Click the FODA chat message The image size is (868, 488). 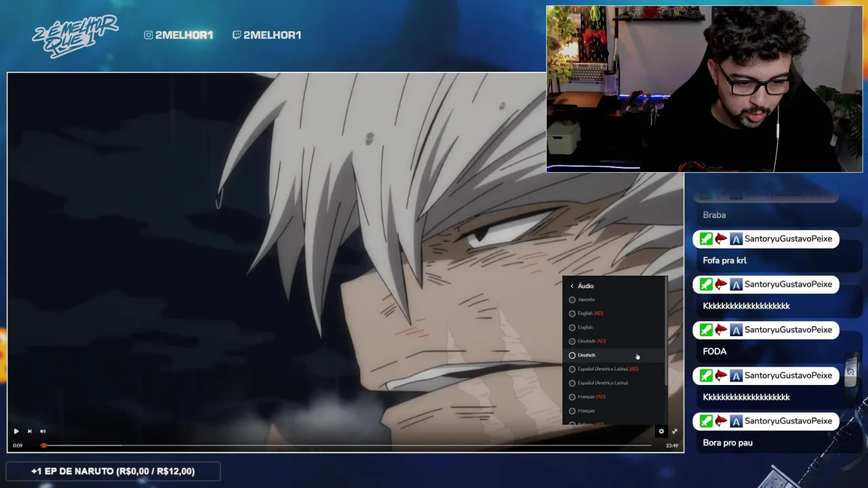tap(715, 351)
